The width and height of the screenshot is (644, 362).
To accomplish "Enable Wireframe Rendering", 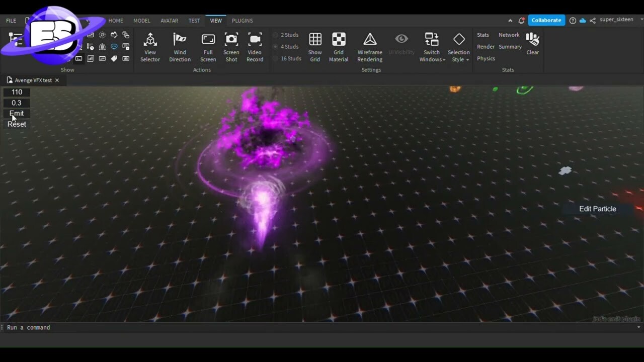I will pyautogui.click(x=370, y=46).
